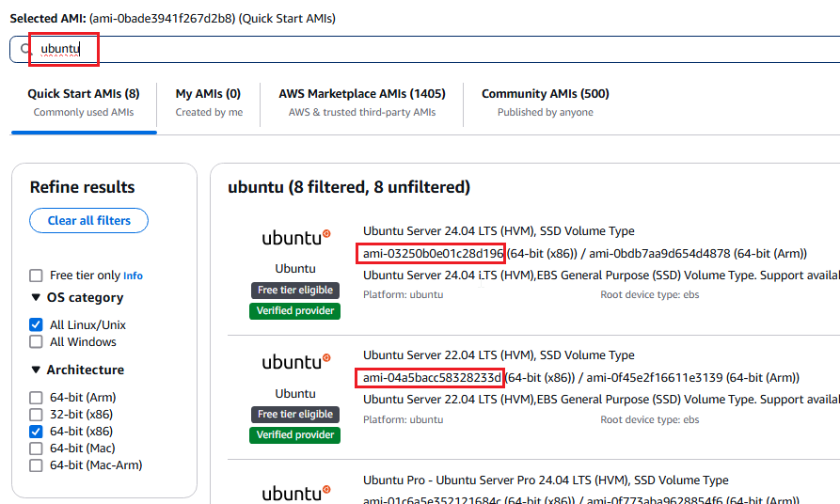The height and width of the screenshot is (504, 840).
Task: Click Verified provider badge for 24.04
Action: point(294,311)
